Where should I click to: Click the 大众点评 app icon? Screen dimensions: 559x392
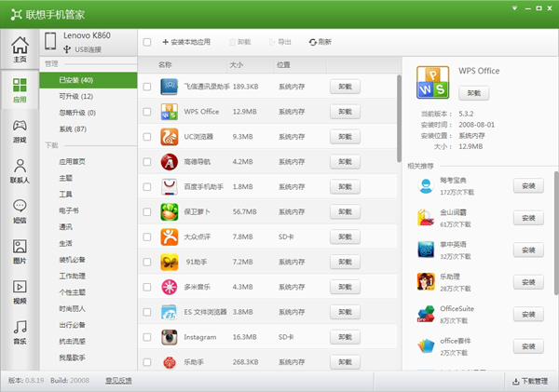tap(169, 237)
